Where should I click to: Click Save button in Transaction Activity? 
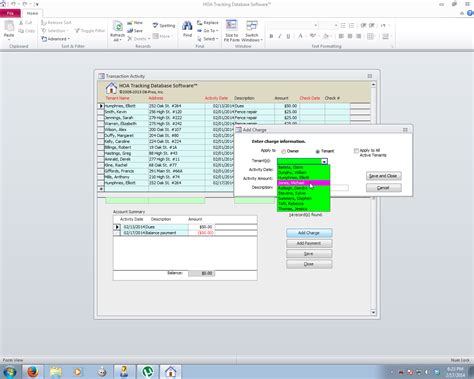click(309, 254)
